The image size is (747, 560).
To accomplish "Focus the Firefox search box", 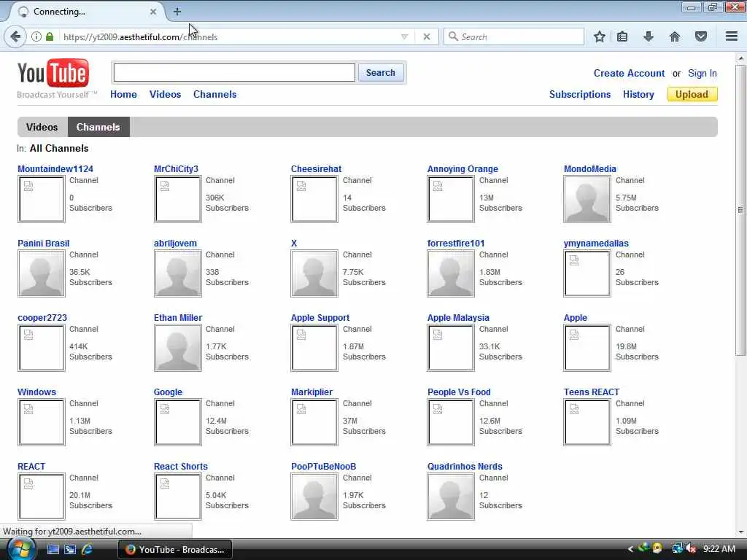I will tap(514, 36).
